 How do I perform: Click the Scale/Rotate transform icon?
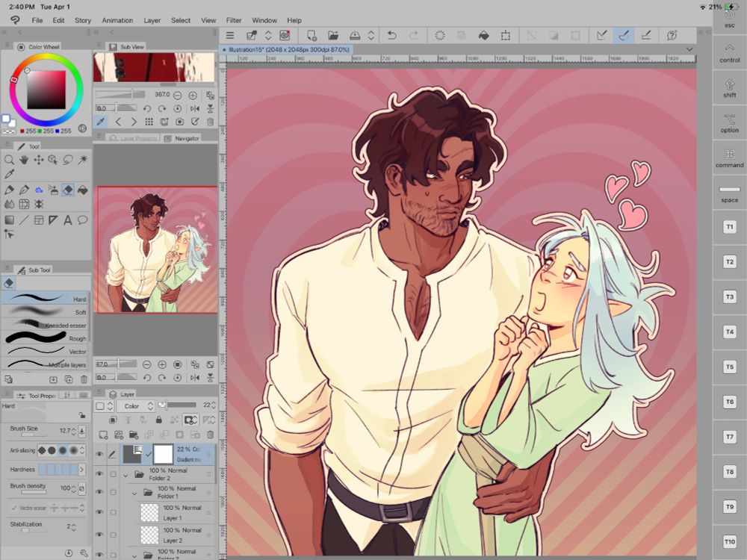[x=506, y=35]
